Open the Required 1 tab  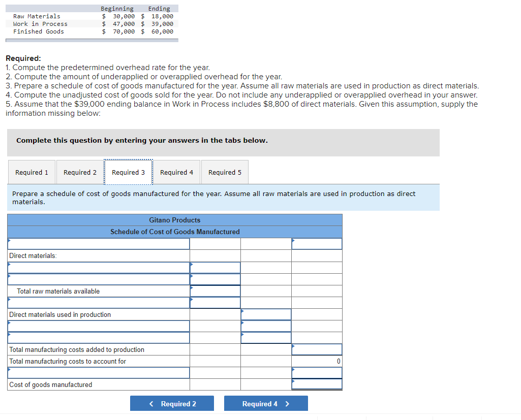point(32,172)
